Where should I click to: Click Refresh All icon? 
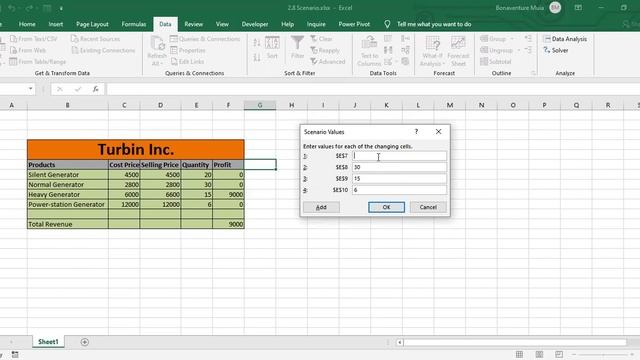point(157,51)
